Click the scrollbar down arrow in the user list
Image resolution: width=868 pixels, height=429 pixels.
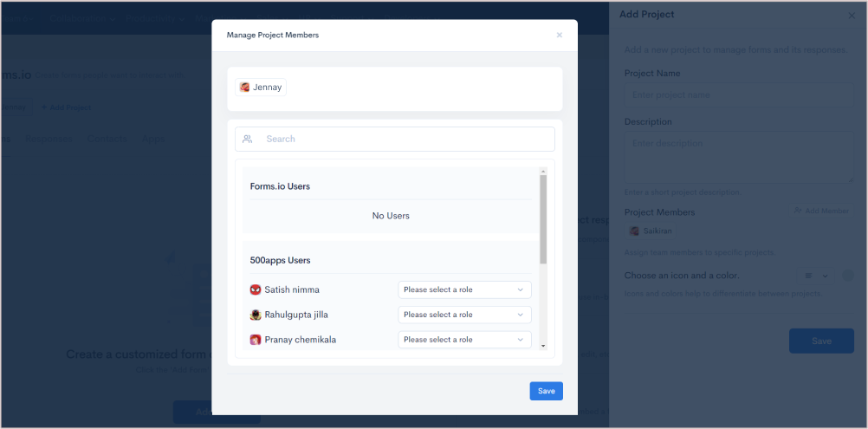pyautogui.click(x=543, y=345)
